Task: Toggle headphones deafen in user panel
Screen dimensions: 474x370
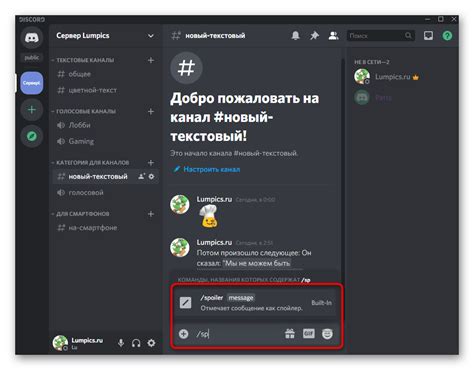Action: click(136, 343)
